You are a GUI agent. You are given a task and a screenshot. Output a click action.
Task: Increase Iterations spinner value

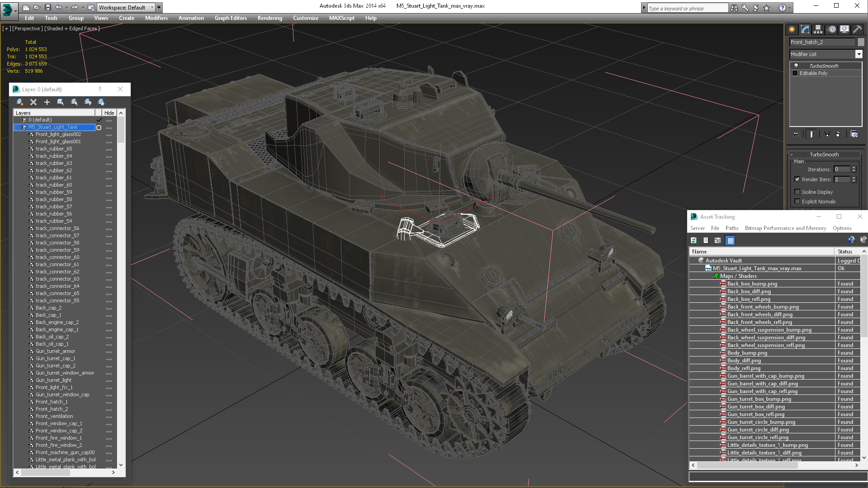click(854, 168)
